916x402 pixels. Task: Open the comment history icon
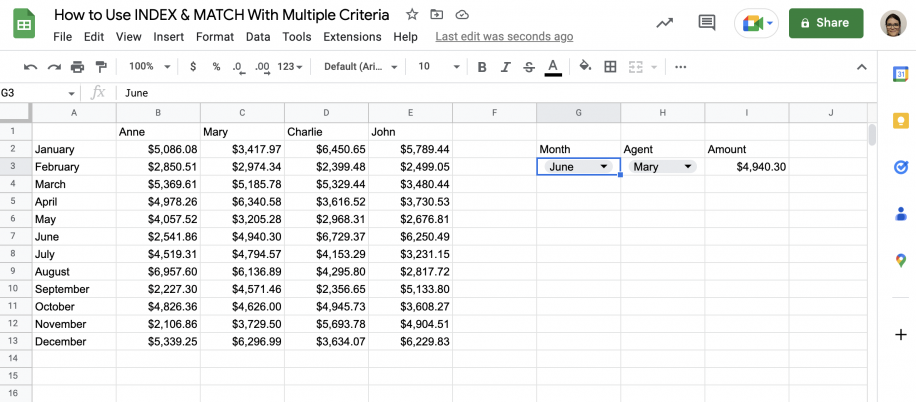[707, 23]
